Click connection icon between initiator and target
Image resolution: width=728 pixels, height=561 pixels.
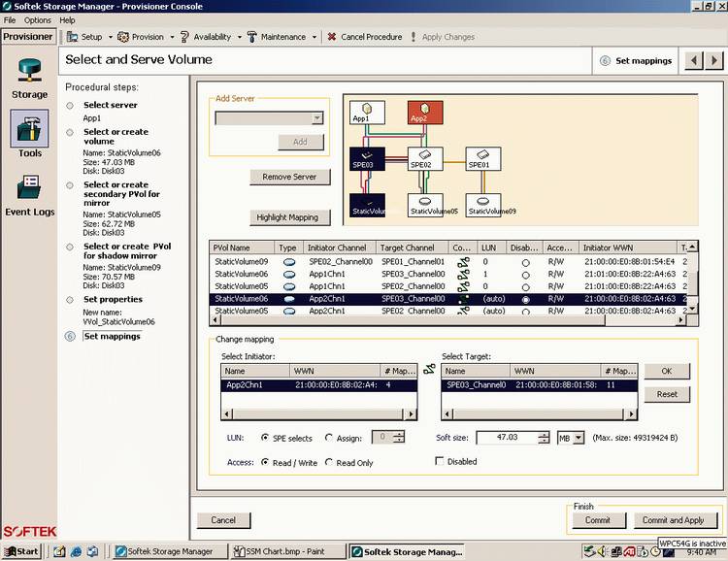(429, 370)
